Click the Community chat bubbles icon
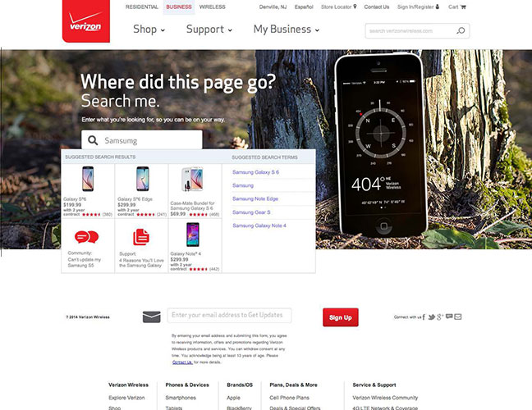The width and height of the screenshot is (532, 410). click(86, 237)
